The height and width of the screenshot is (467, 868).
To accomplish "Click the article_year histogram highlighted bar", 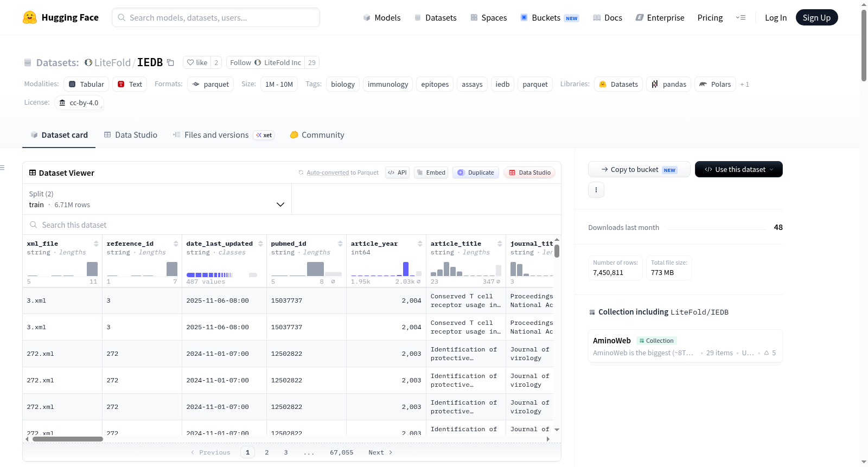I will pos(406,269).
